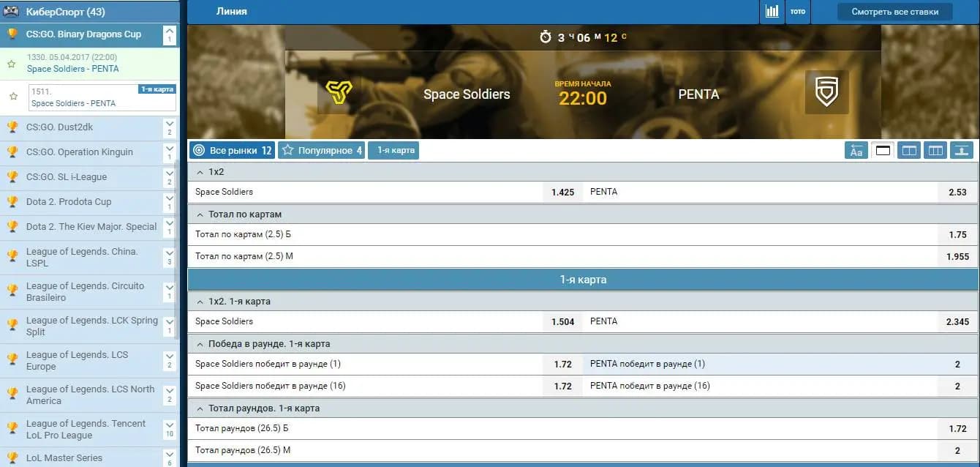
Task: Click the scroll-to-top upload icon
Action: tap(962, 150)
